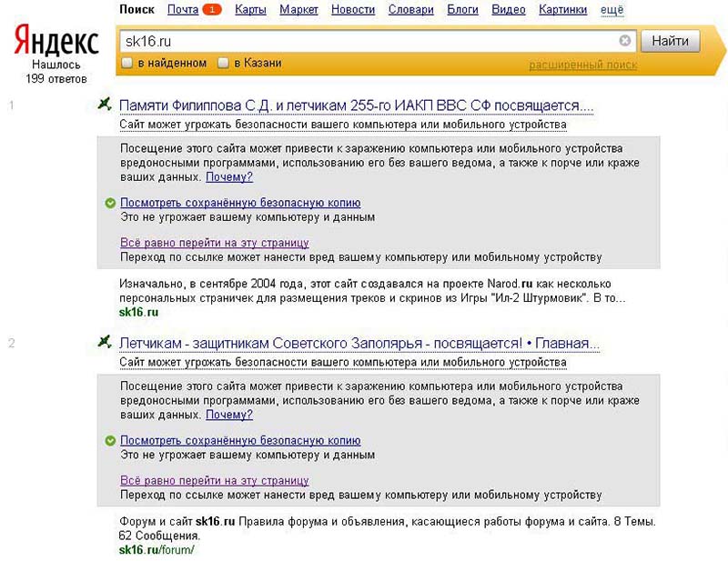Click into the search field containing sk16.ru
The image size is (728, 561).
tap(364, 41)
